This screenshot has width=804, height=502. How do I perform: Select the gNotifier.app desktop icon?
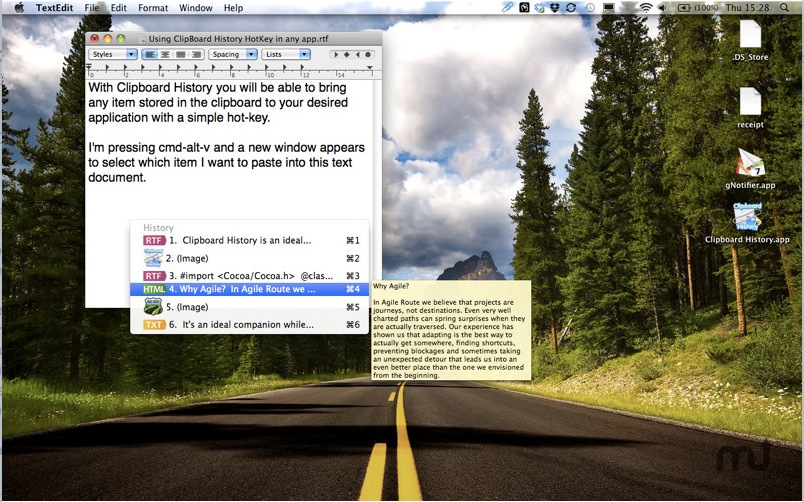pyautogui.click(x=750, y=163)
